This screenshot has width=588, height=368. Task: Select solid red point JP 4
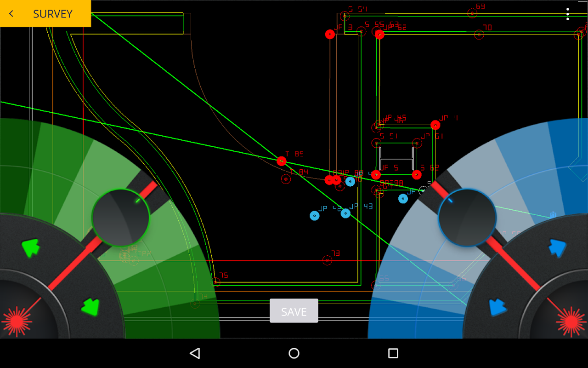point(435,125)
